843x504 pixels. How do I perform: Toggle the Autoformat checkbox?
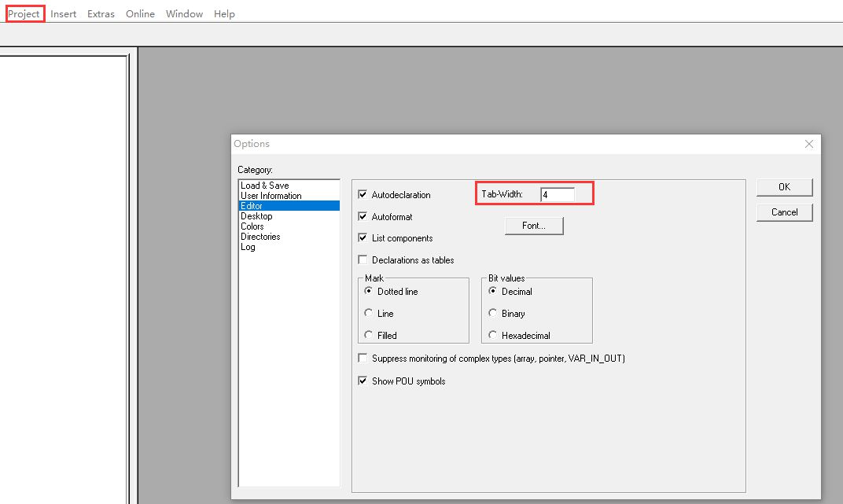tap(363, 216)
